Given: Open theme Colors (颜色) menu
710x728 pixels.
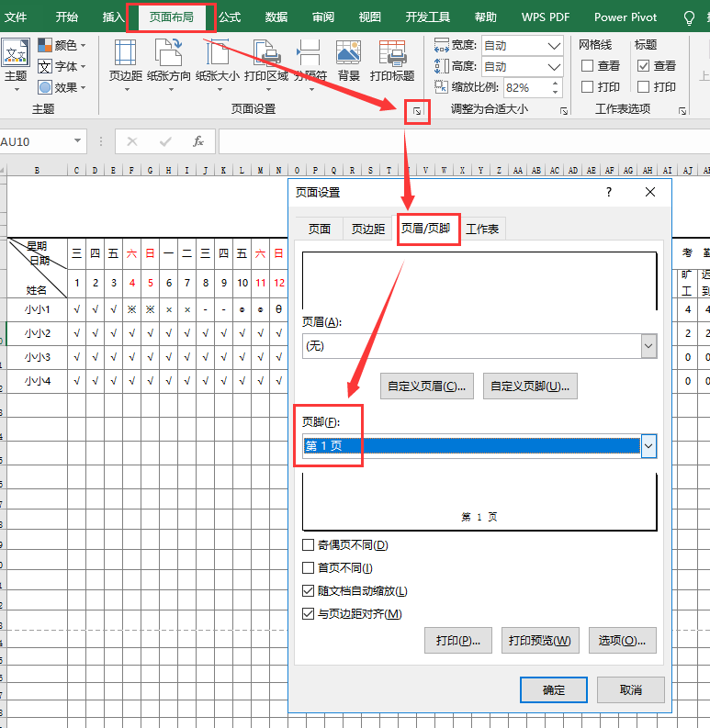Looking at the screenshot, I should (x=62, y=45).
